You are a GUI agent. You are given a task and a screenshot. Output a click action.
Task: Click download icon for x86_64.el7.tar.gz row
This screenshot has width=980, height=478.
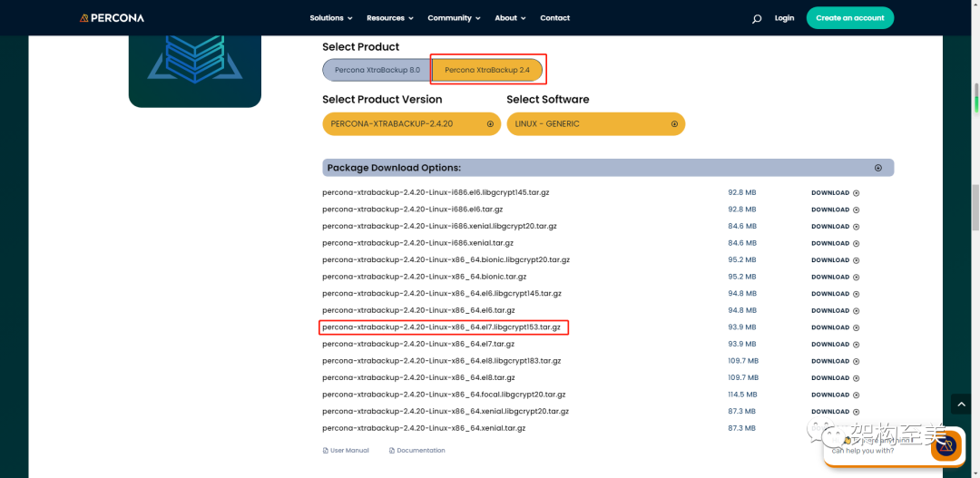[857, 345]
